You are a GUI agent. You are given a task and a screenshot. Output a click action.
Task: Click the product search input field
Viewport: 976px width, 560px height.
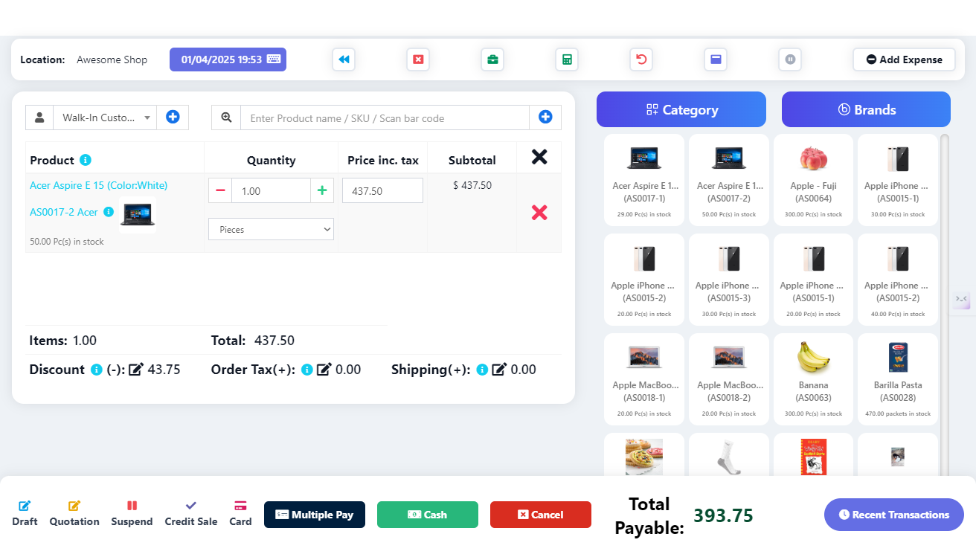pos(385,118)
